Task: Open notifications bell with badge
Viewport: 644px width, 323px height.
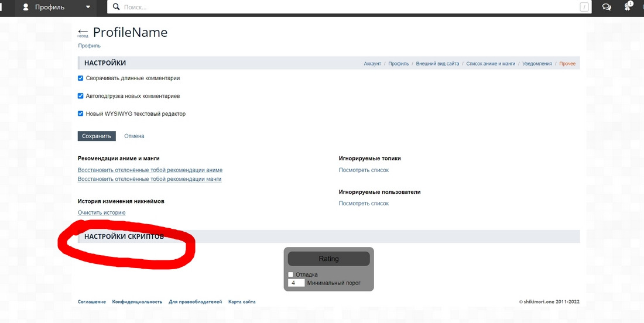Action: pyautogui.click(x=629, y=6)
